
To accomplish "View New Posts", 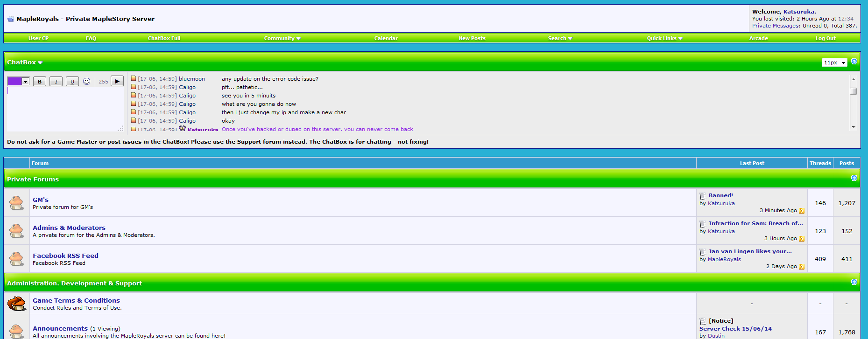I will [x=472, y=38].
